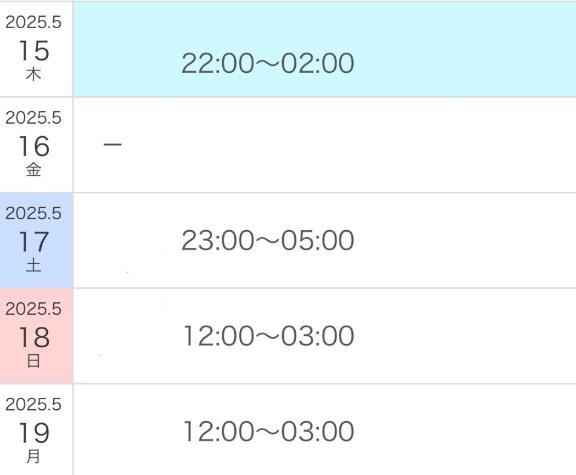This screenshot has height=475, width=576.
Task: Click the highlighted light-blue May 15 row
Action: pos(324,50)
